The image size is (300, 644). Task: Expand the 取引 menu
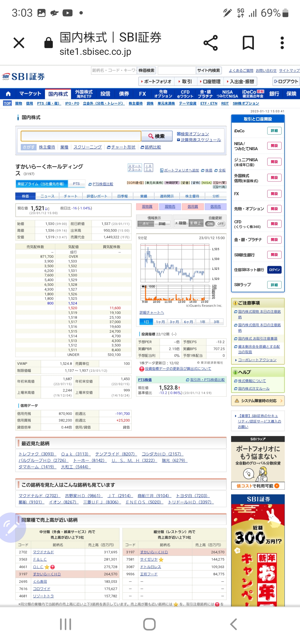click(186, 81)
